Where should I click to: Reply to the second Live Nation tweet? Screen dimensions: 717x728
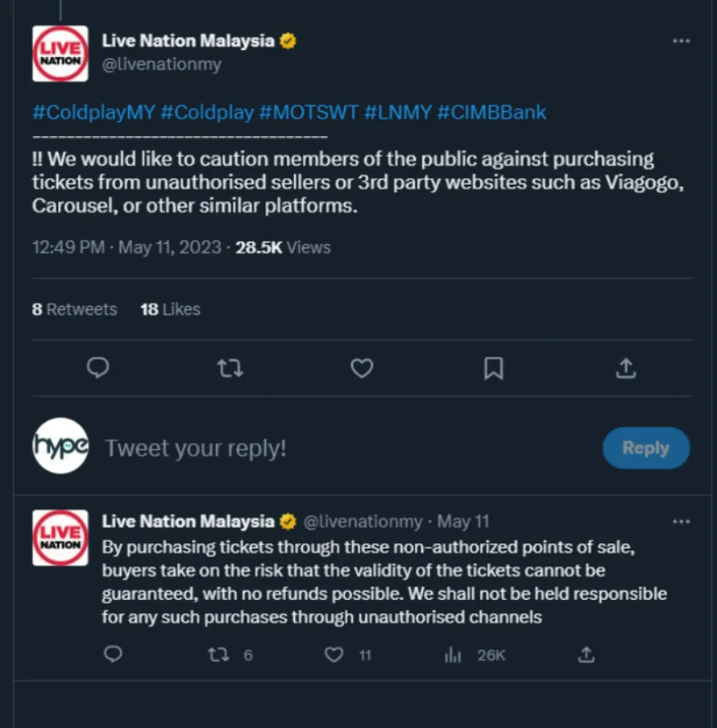(113, 655)
